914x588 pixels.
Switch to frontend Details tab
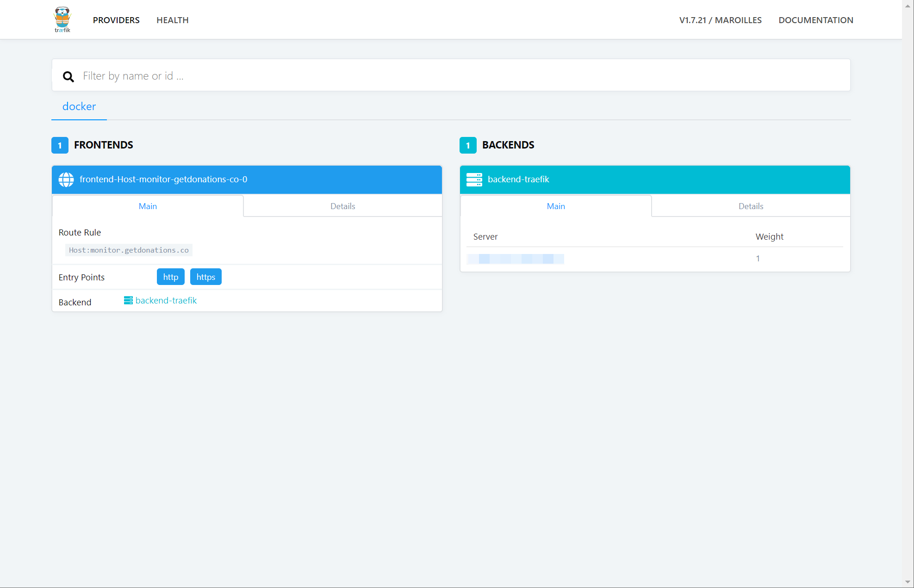point(343,206)
